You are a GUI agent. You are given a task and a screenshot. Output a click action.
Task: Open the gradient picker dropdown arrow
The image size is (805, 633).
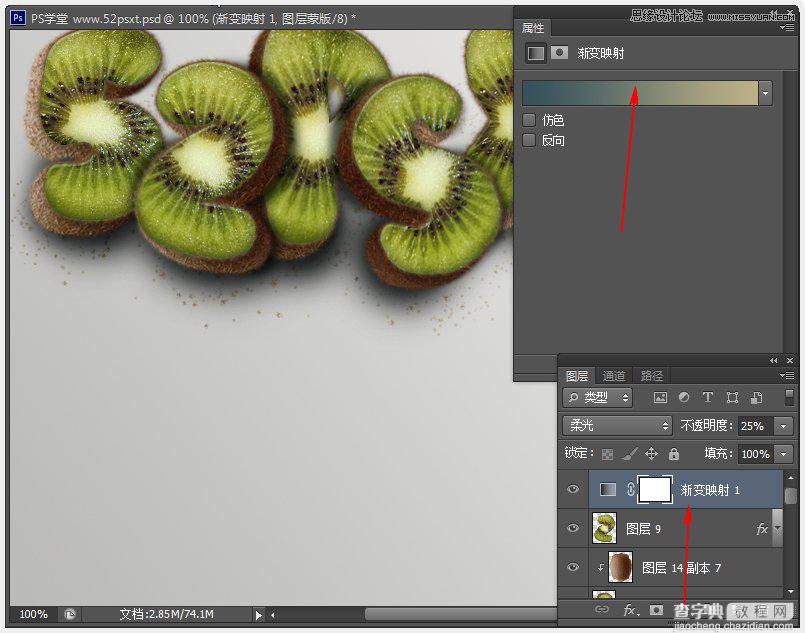[x=765, y=93]
